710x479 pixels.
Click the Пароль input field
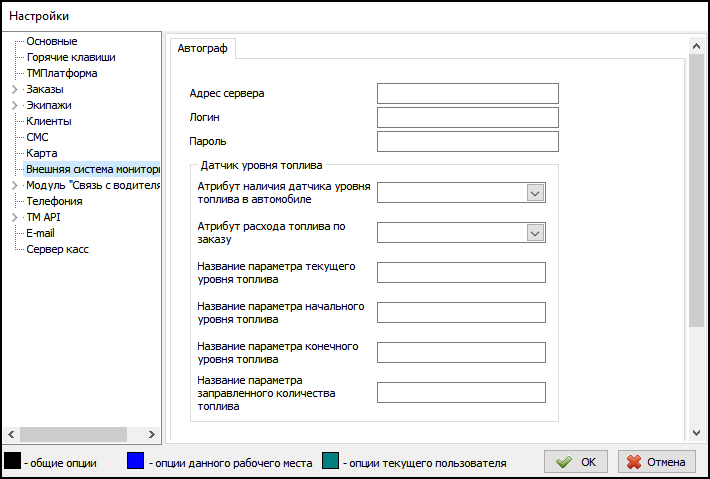(467, 142)
